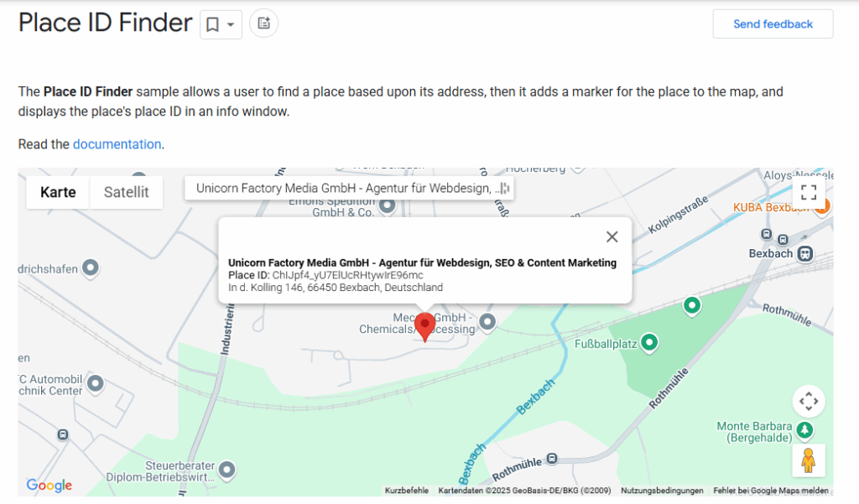The height and width of the screenshot is (504, 859).
Task: Click green marker above Fußballplatz
Action: click(692, 306)
